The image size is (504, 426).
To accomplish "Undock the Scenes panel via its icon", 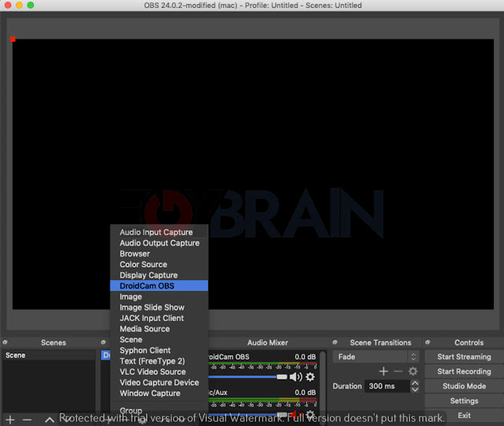I will tap(6, 342).
